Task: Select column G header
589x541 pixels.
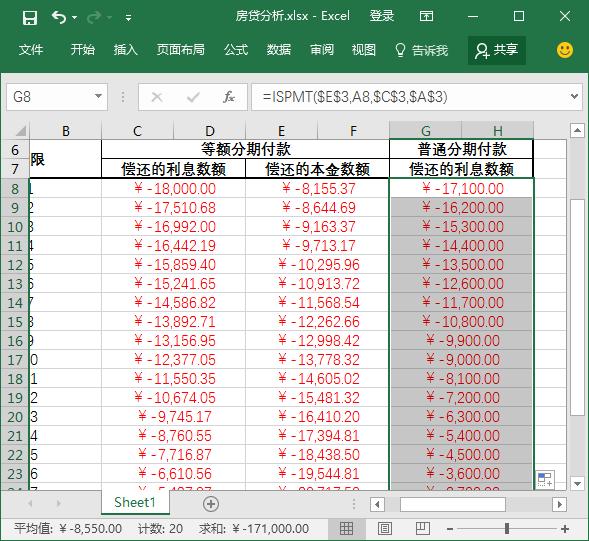Action: pyautogui.click(x=426, y=131)
